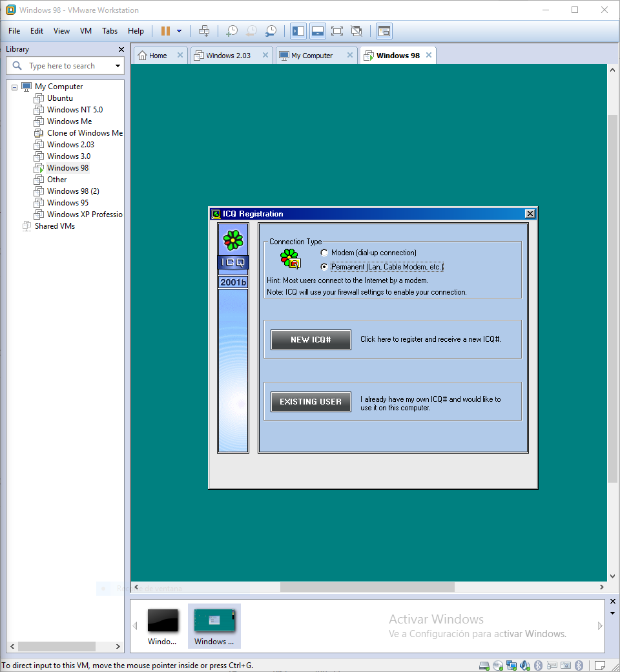Close the Library panel

[x=121, y=50]
